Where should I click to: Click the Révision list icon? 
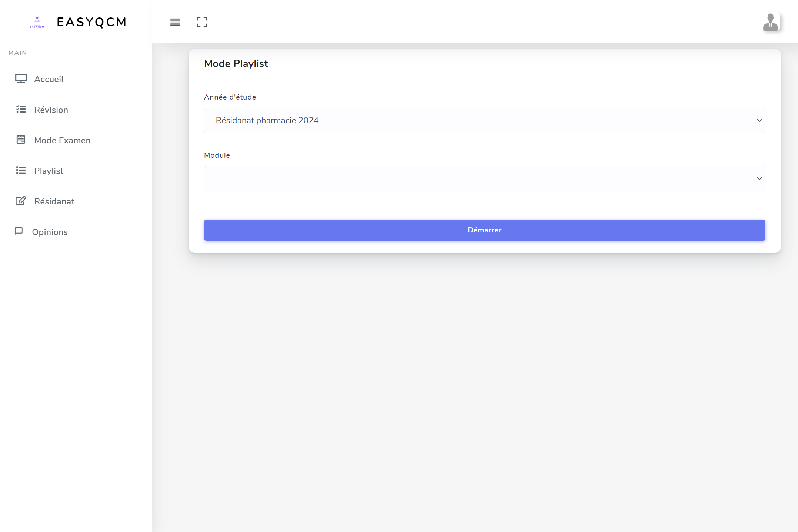click(x=21, y=109)
